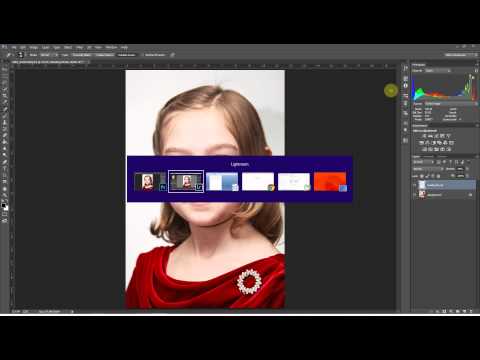Add a Vibrance adjustment layer
Image resolution: width=480 pixels, height=360 pixels.
point(448,136)
